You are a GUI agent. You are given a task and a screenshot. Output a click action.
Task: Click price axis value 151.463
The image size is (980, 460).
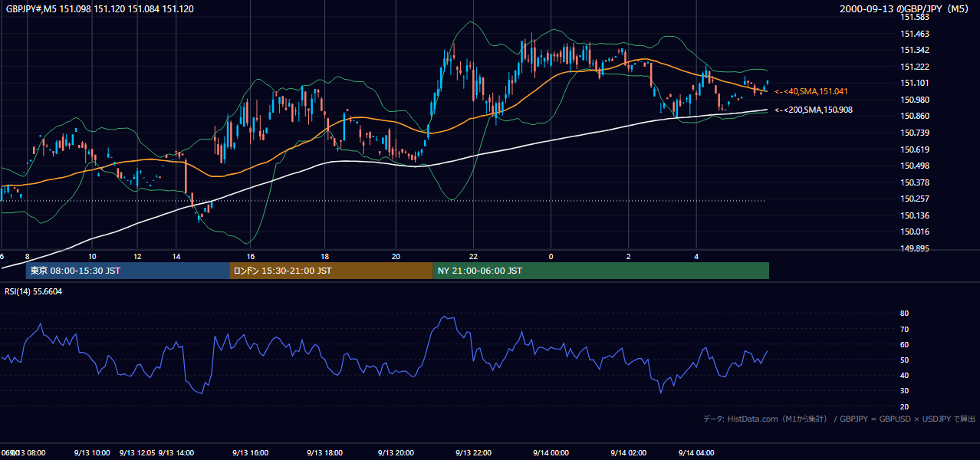[x=914, y=34]
